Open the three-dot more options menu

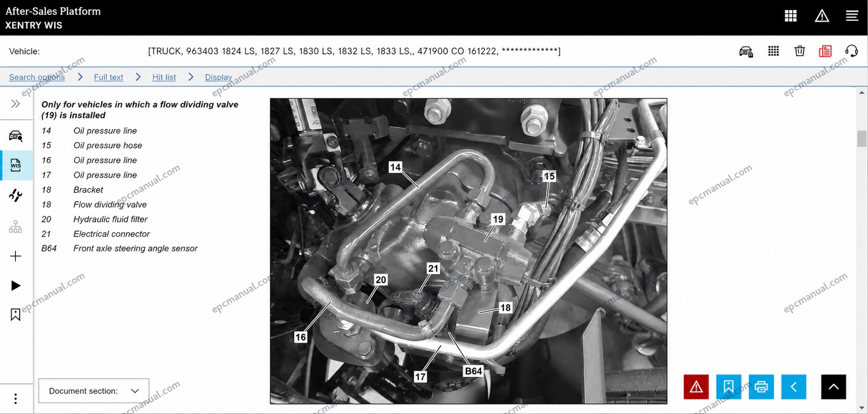tap(16, 399)
